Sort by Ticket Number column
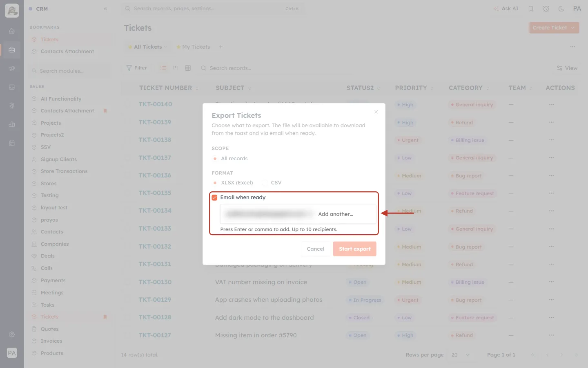 coord(168,88)
